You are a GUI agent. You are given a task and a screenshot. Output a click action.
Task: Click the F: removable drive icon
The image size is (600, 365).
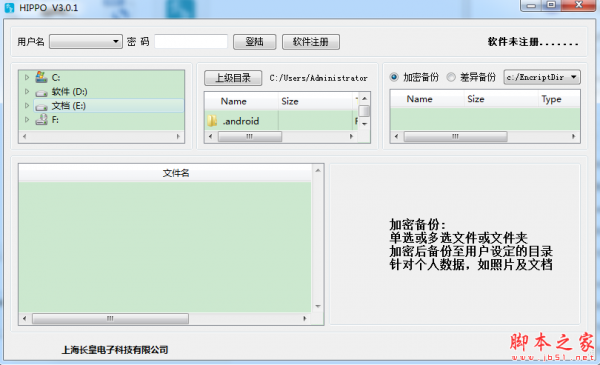41,120
